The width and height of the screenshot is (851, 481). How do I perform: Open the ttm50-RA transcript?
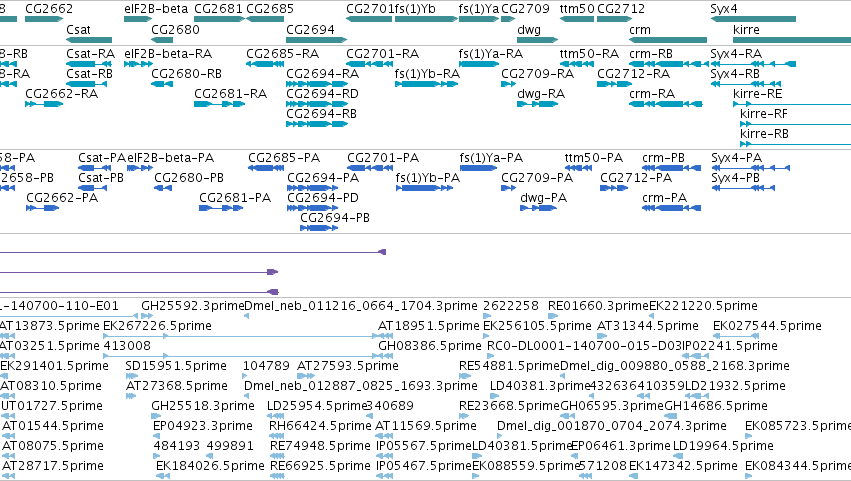577,64
